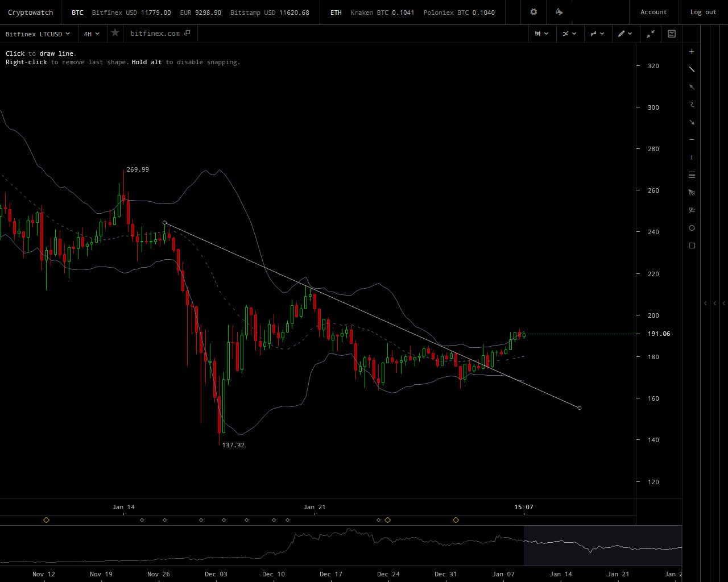Select the ray drawing tool
The width and height of the screenshot is (728, 582).
click(x=692, y=87)
